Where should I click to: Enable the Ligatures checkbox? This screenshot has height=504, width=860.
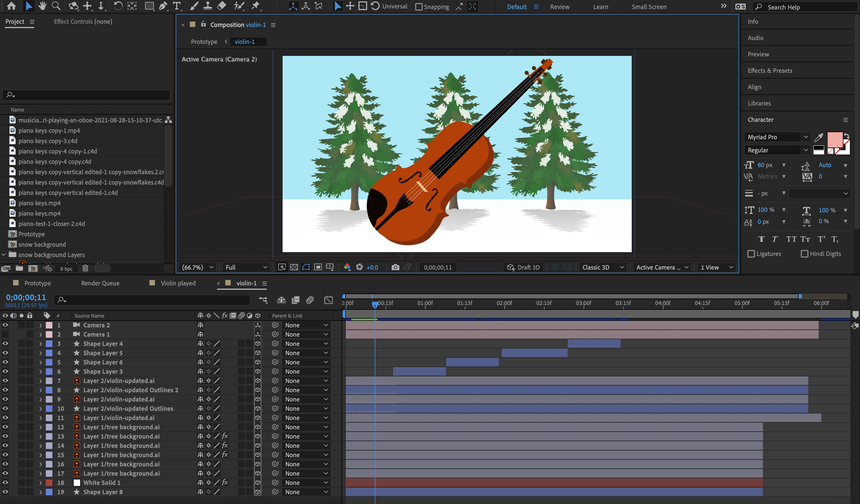751,254
